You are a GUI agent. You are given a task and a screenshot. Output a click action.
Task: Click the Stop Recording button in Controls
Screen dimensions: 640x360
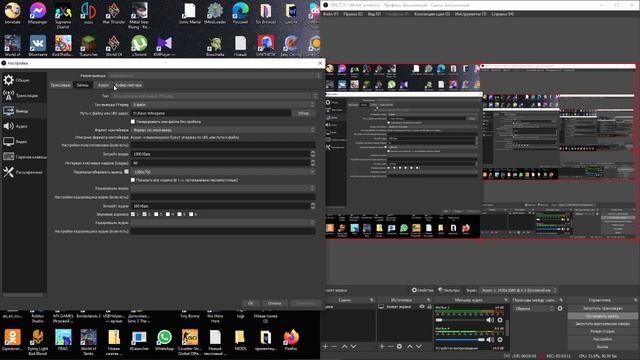[x=602, y=316]
